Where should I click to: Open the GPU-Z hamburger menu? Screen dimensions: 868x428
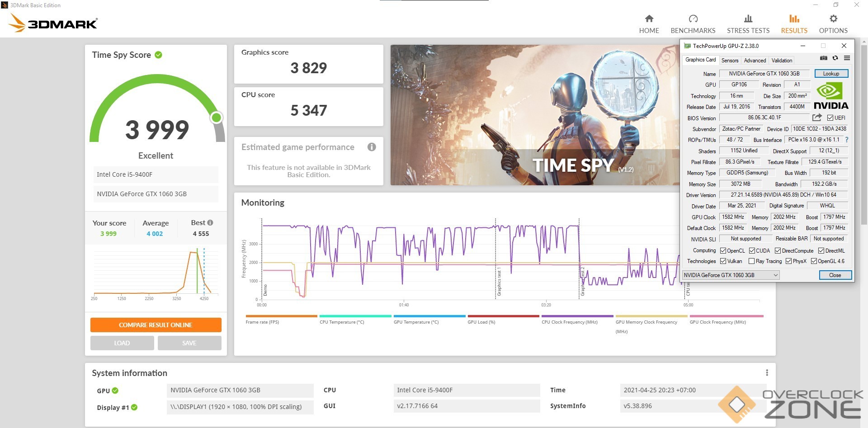[847, 58]
